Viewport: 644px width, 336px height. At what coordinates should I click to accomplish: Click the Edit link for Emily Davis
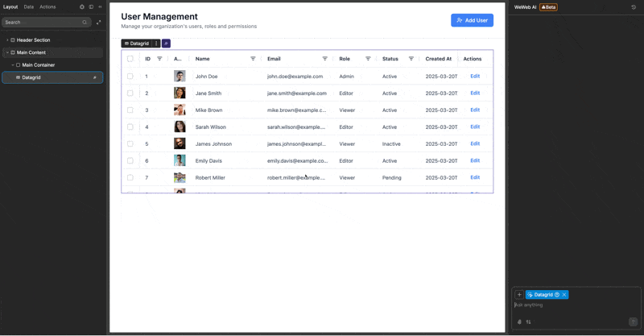click(x=475, y=160)
